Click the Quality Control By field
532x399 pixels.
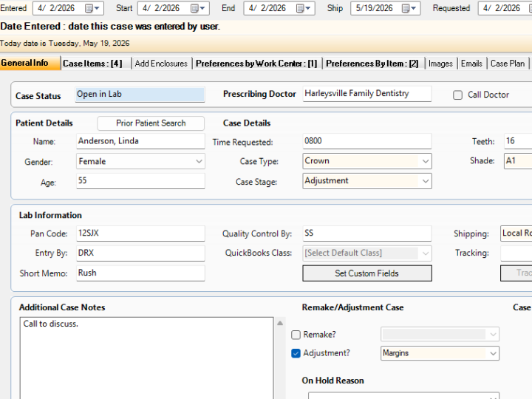(x=367, y=233)
